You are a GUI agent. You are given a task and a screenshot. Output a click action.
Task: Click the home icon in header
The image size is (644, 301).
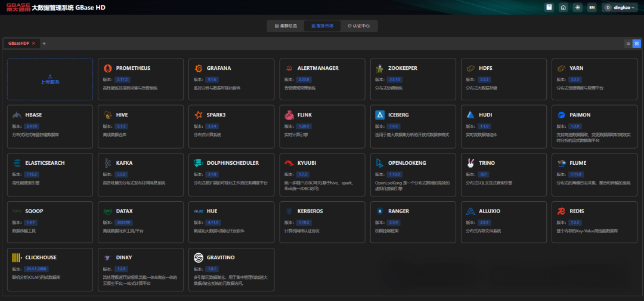[x=563, y=7]
